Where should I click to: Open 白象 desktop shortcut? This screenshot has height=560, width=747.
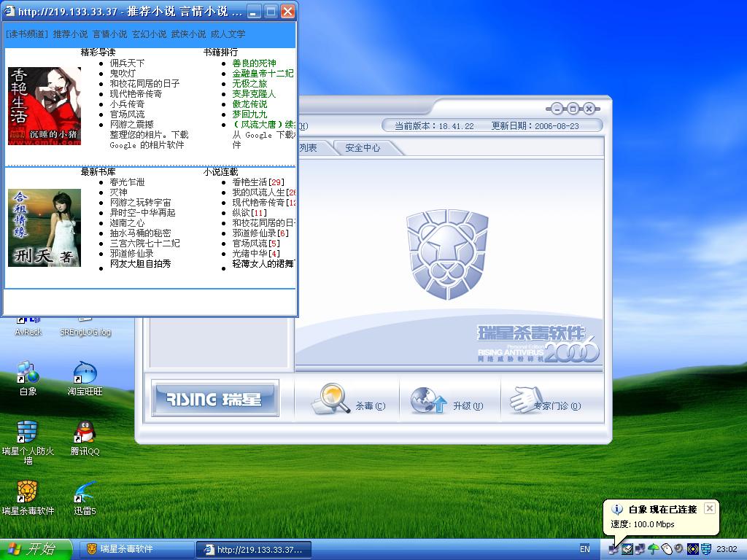click(x=28, y=379)
